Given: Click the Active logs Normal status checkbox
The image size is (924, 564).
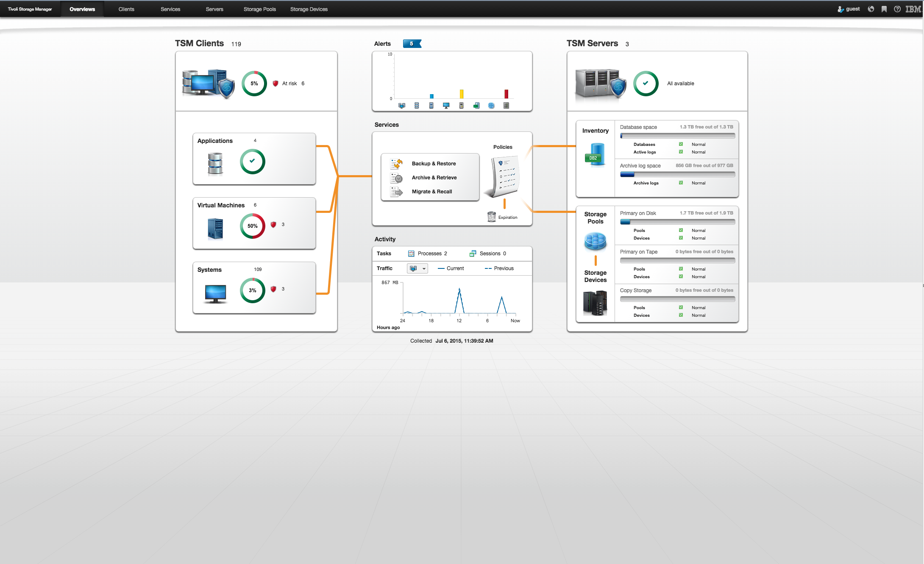Looking at the screenshot, I should pyautogui.click(x=681, y=152).
